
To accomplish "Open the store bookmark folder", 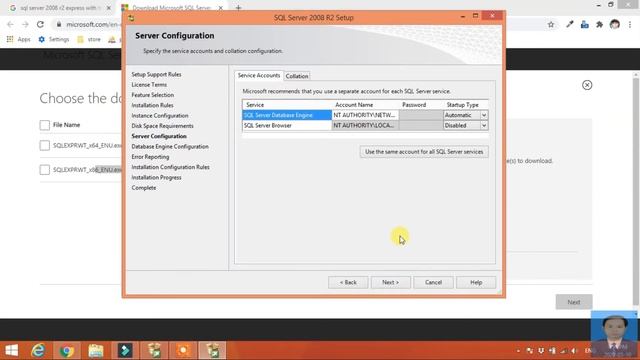I will pos(89,39).
